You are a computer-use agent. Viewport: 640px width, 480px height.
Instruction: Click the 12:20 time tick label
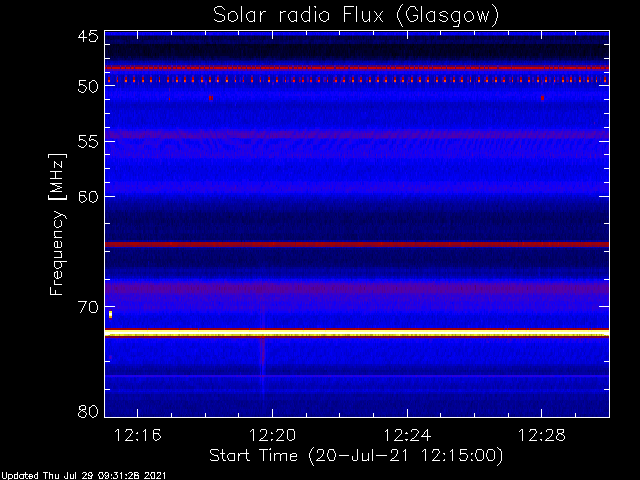pyautogui.click(x=272, y=436)
